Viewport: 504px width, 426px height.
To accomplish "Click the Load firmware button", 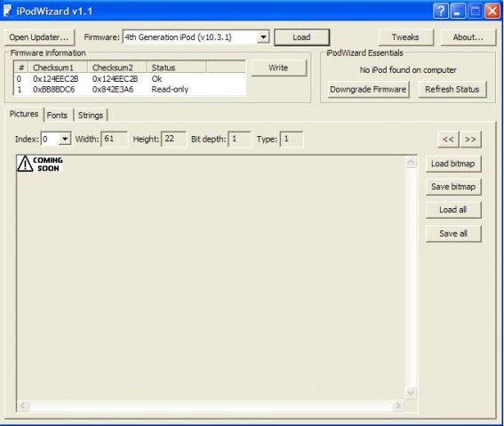I will [x=301, y=37].
